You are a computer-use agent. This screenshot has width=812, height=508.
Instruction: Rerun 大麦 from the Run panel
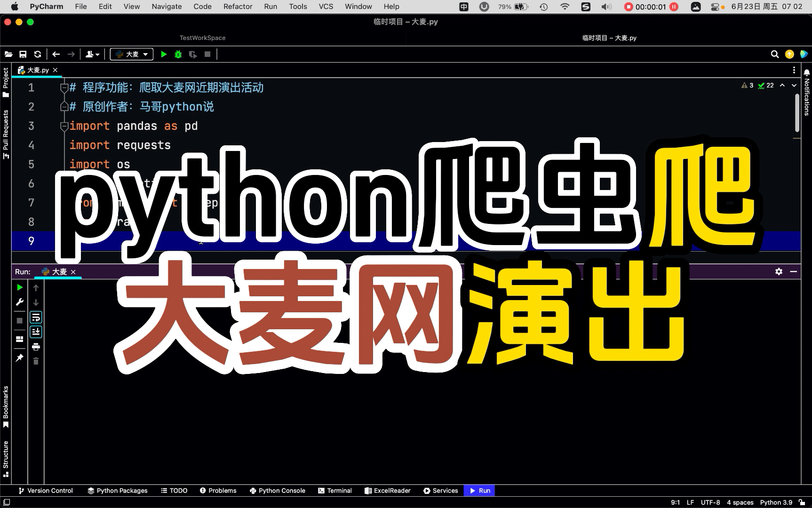pyautogui.click(x=19, y=287)
